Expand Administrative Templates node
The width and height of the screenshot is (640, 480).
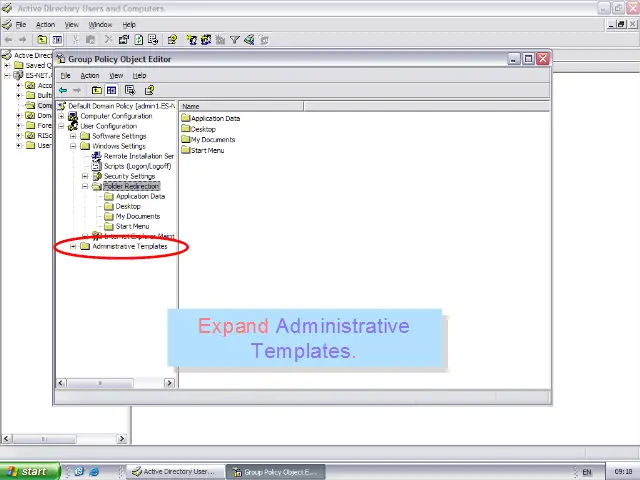point(73,246)
